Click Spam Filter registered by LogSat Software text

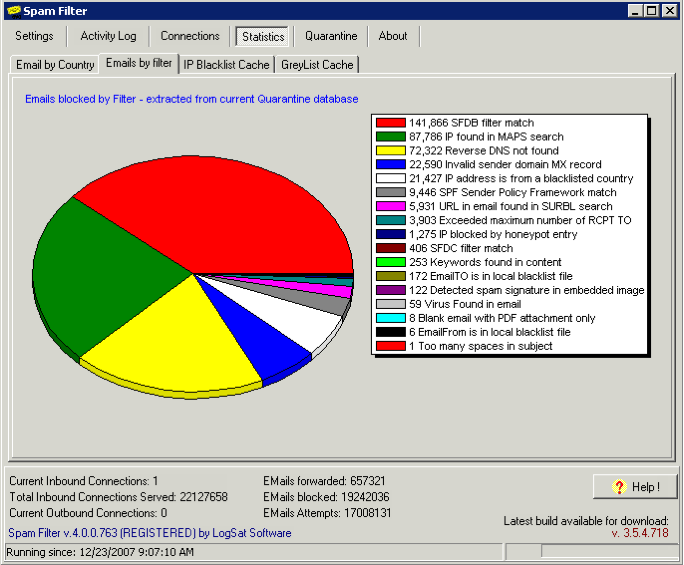[x=150, y=533]
